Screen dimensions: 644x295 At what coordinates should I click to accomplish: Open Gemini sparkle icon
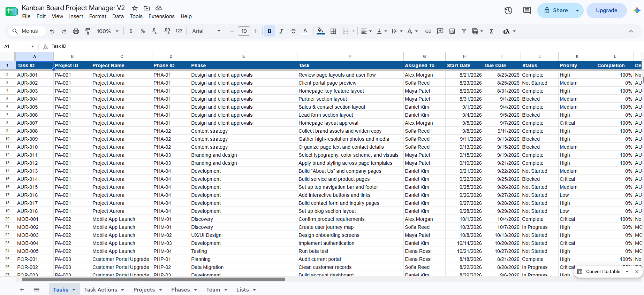pyautogui.click(x=637, y=10)
